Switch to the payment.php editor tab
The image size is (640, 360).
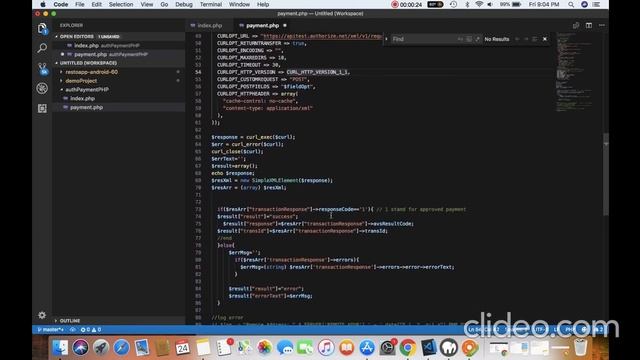coord(262,25)
